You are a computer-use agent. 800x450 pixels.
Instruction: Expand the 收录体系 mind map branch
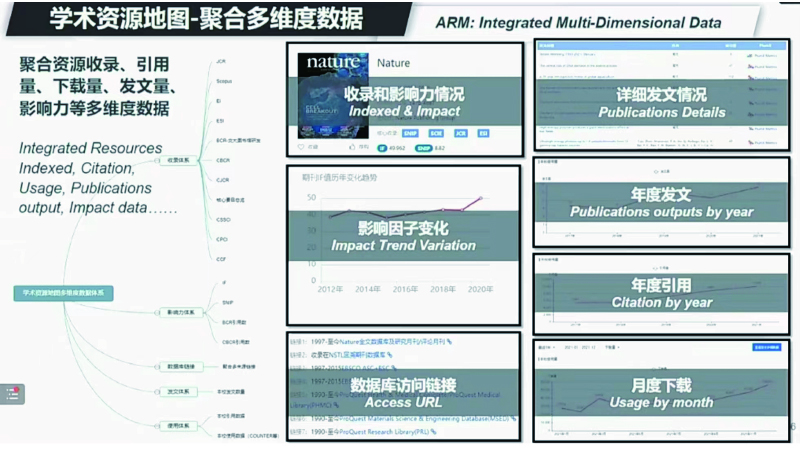click(179, 160)
